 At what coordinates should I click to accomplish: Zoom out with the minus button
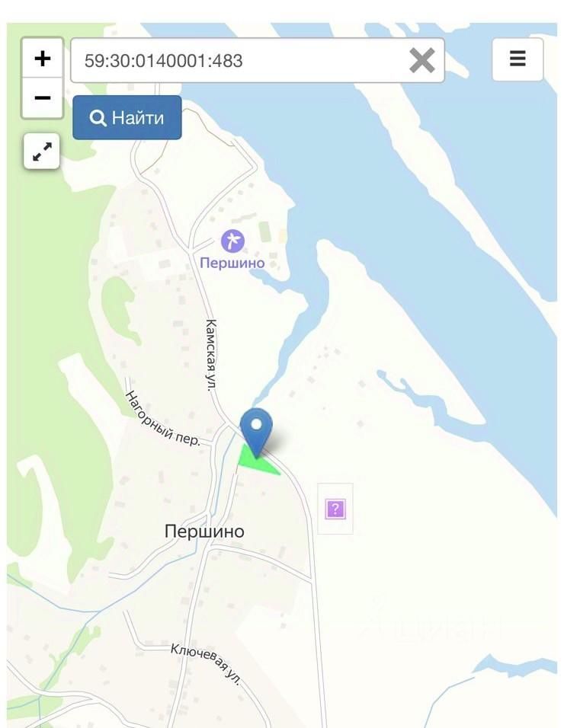[x=42, y=98]
